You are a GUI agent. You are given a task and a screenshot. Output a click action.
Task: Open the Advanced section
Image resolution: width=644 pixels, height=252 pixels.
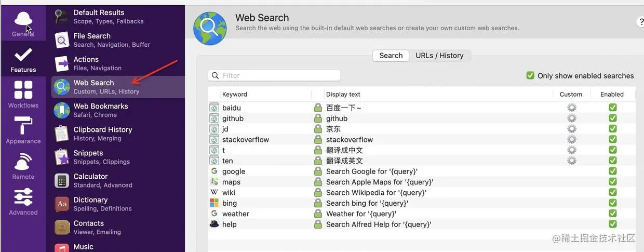[x=23, y=202]
